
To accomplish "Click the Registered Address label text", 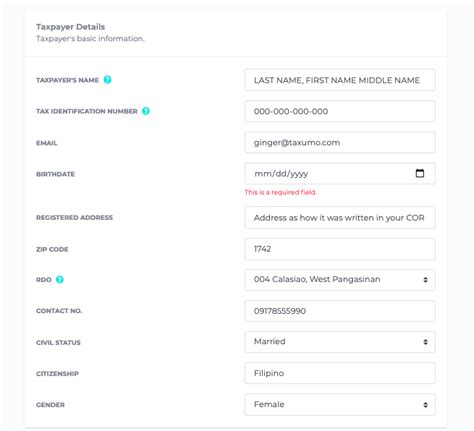I will pyautogui.click(x=74, y=217).
